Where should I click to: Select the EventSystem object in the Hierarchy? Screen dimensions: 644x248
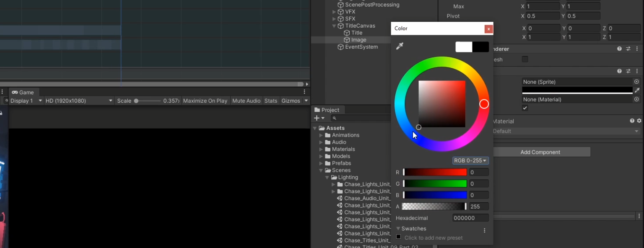coord(361,47)
